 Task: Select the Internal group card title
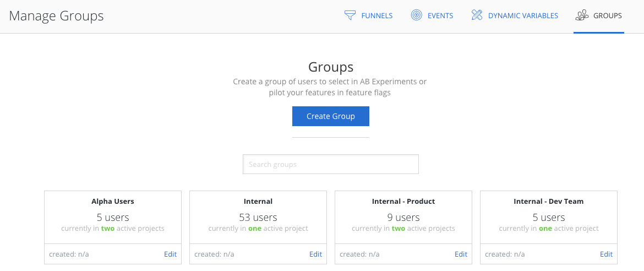pos(258,202)
